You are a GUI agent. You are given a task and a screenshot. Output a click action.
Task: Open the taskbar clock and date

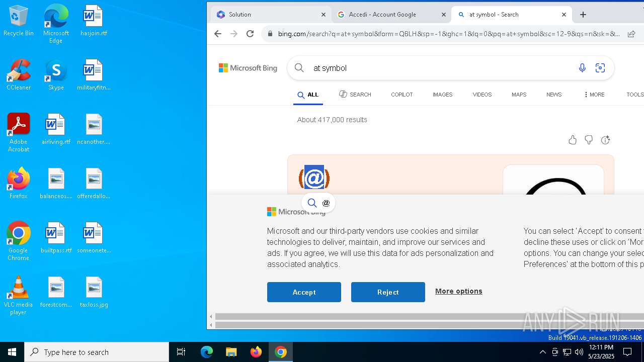tap(601, 352)
